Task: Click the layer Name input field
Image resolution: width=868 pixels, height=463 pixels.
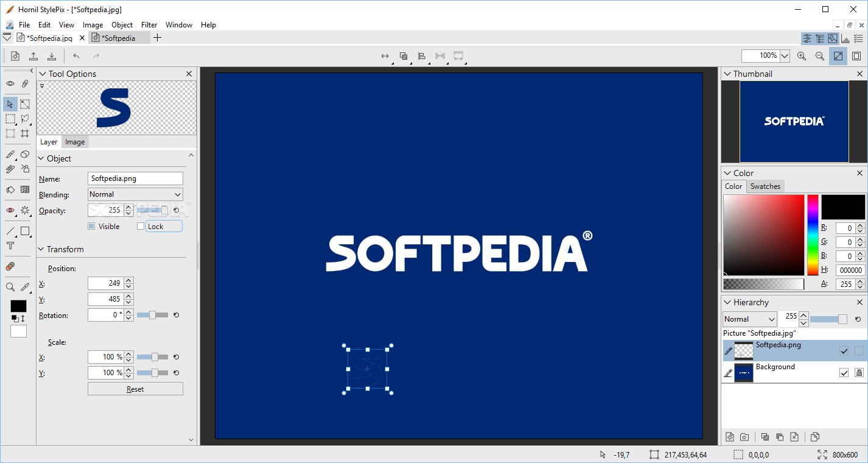Action: point(135,178)
